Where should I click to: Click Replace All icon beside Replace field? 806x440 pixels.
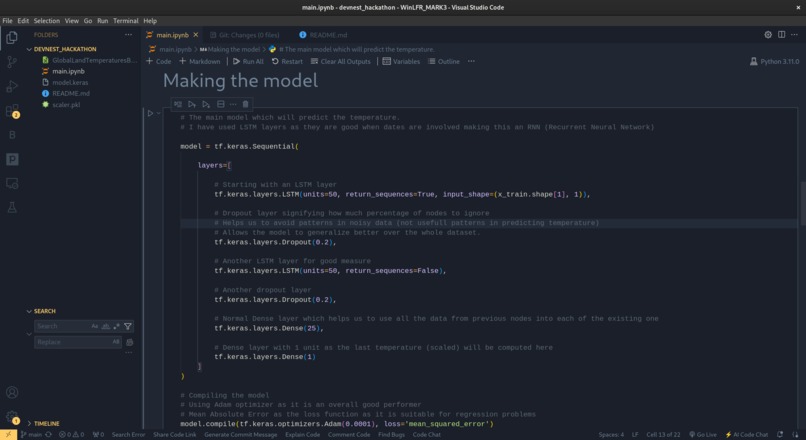point(130,342)
